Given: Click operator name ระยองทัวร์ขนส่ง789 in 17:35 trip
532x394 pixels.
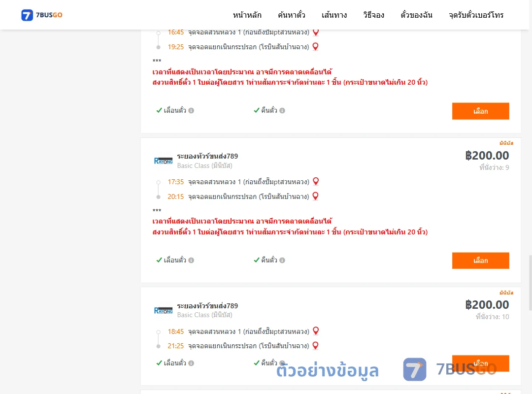Looking at the screenshot, I should 207,156.
